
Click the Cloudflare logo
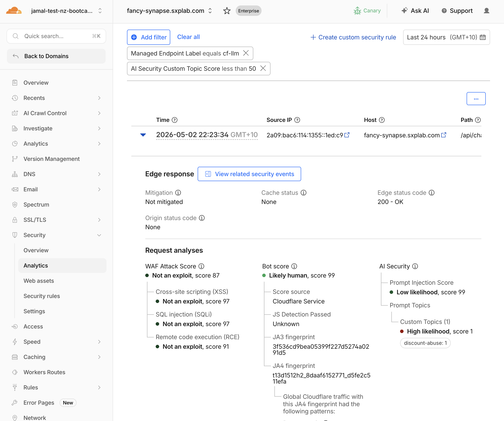(14, 11)
